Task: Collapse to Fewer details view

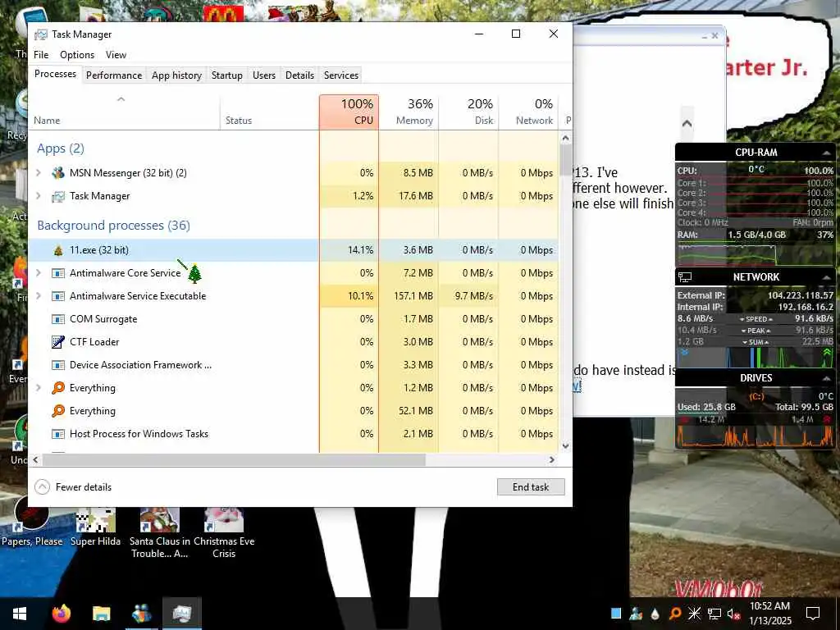Action: (x=73, y=487)
